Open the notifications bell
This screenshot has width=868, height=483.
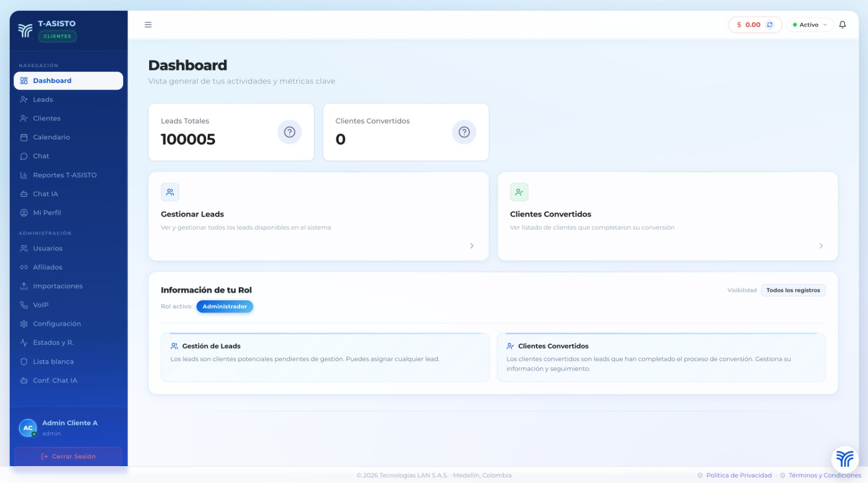(843, 25)
